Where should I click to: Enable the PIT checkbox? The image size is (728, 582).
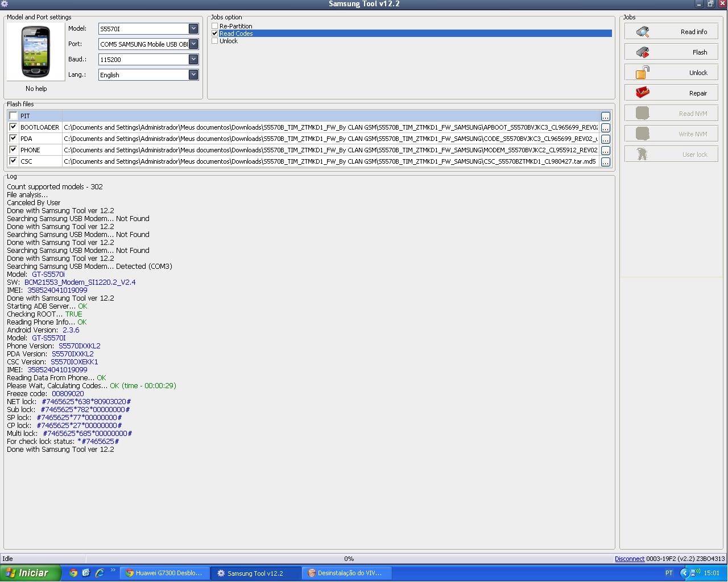click(13, 116)
